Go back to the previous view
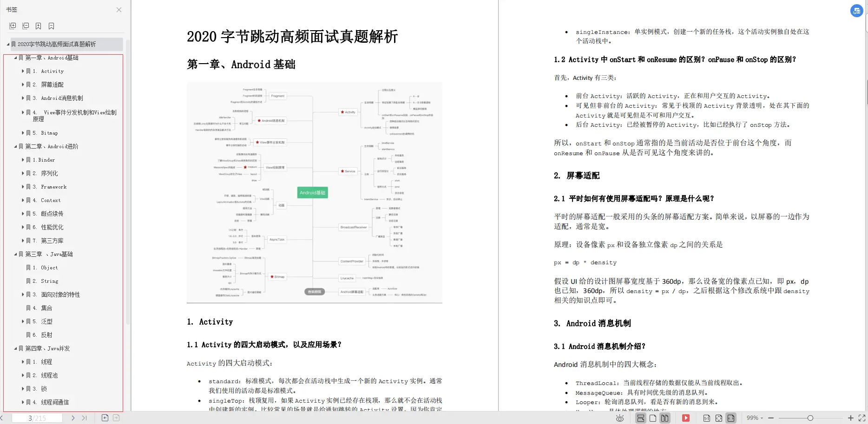The image size is (868, 424). pos(105,418)
